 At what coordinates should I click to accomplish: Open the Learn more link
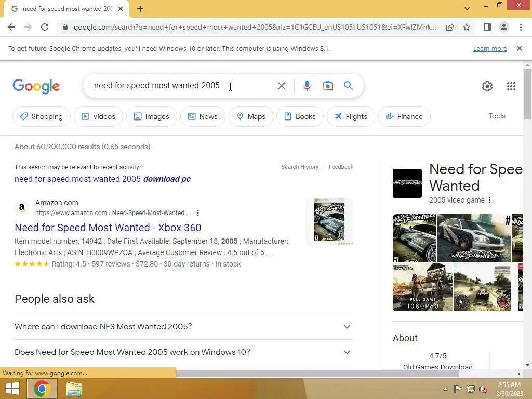click(490, 48)
